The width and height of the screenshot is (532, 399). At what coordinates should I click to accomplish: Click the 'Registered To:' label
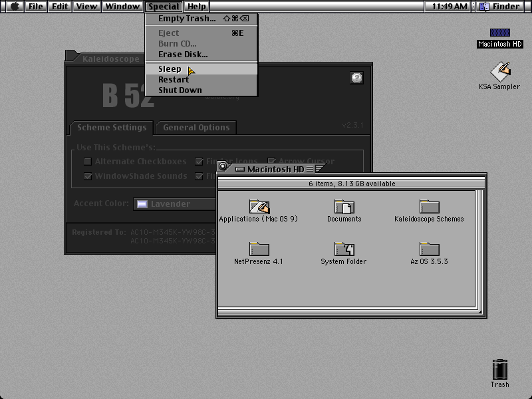pyautogui.click(x=98, y=232)
